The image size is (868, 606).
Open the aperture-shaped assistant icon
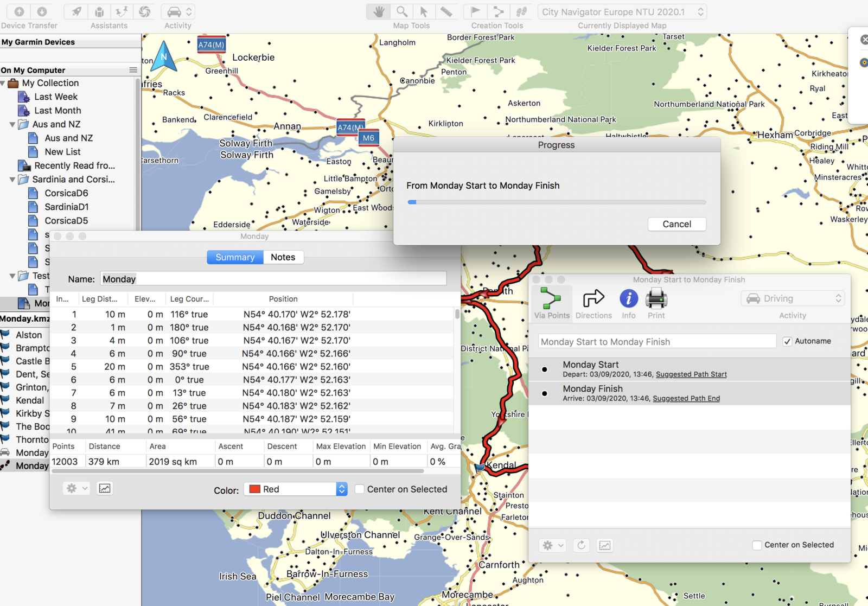144,11
